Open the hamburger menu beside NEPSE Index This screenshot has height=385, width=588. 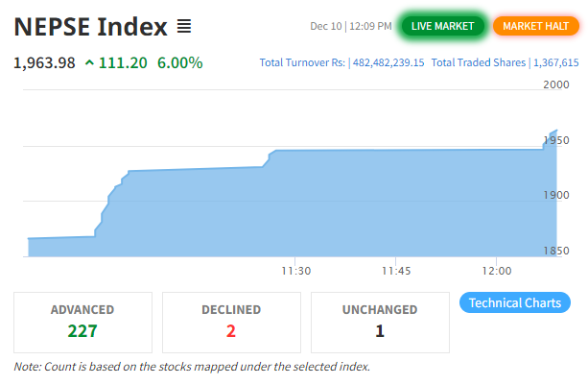tap(184, 26)
